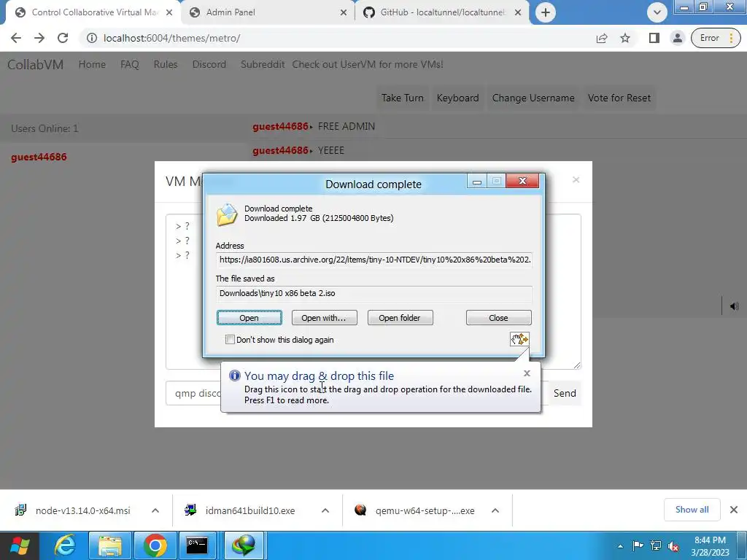747x560 pixels.
Task: Open File Explorer from the taskbar
Action: pyautogui.click(x=109, y=545)
